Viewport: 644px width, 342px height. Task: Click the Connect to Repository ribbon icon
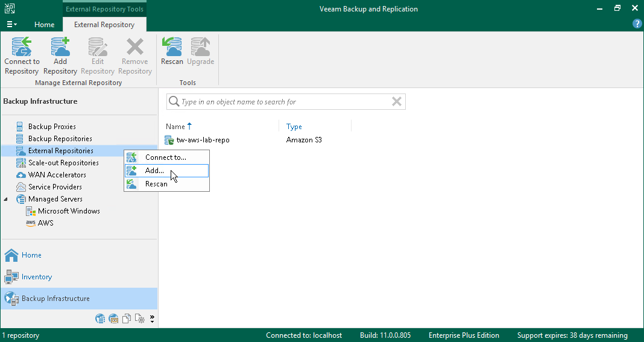click(22, 47)
